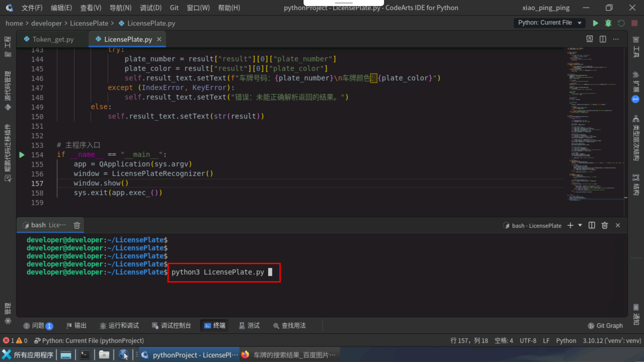
Task: Open the 查看(V) menu
Action: pos(90,7)
